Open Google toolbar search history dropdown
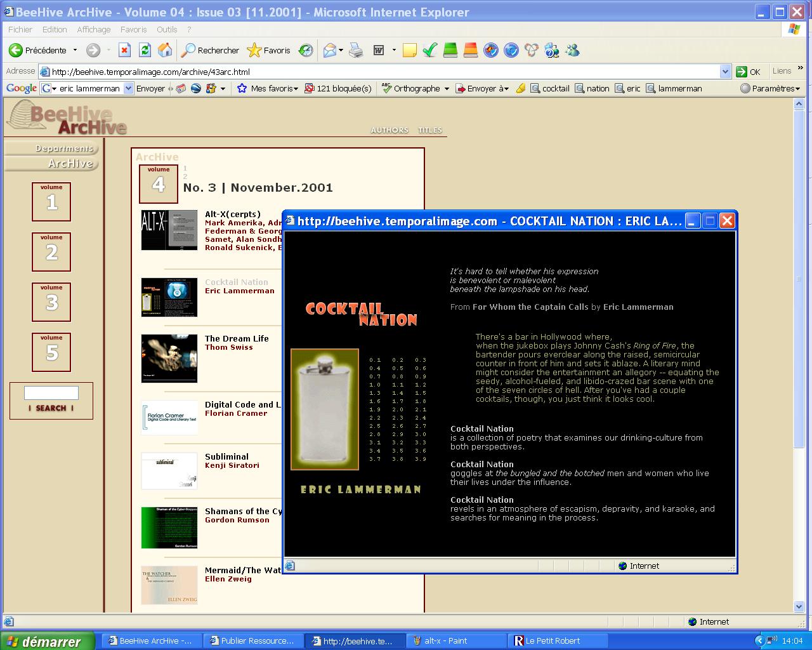 coord(128,89)
